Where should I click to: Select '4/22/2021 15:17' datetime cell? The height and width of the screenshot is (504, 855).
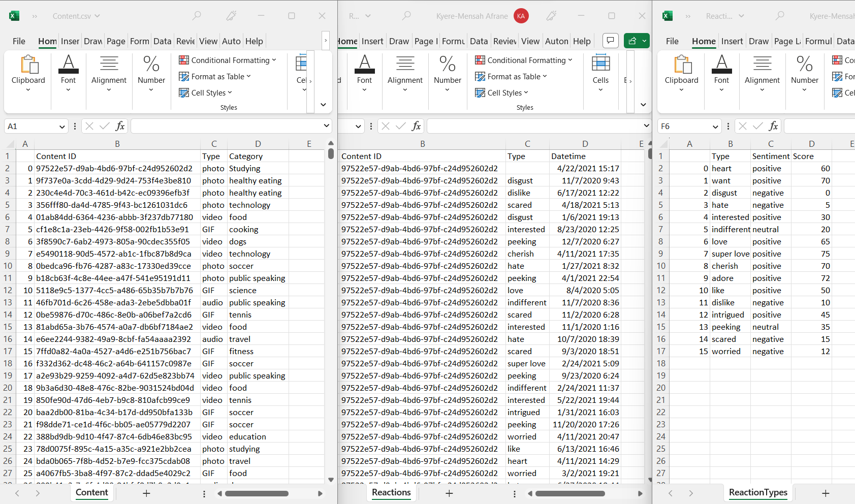pos(585,168)
